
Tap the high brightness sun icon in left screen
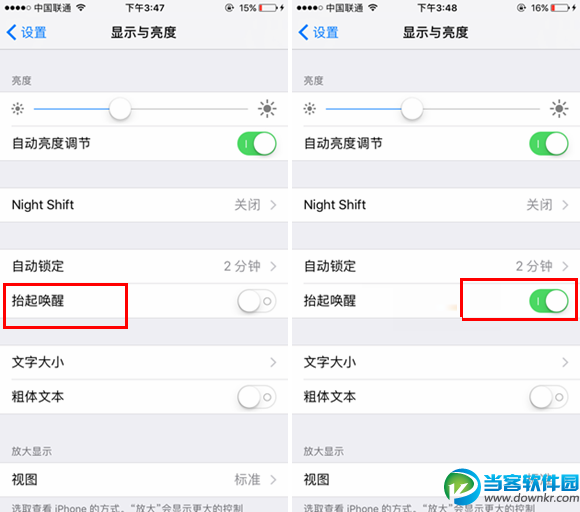coord(267,109)
